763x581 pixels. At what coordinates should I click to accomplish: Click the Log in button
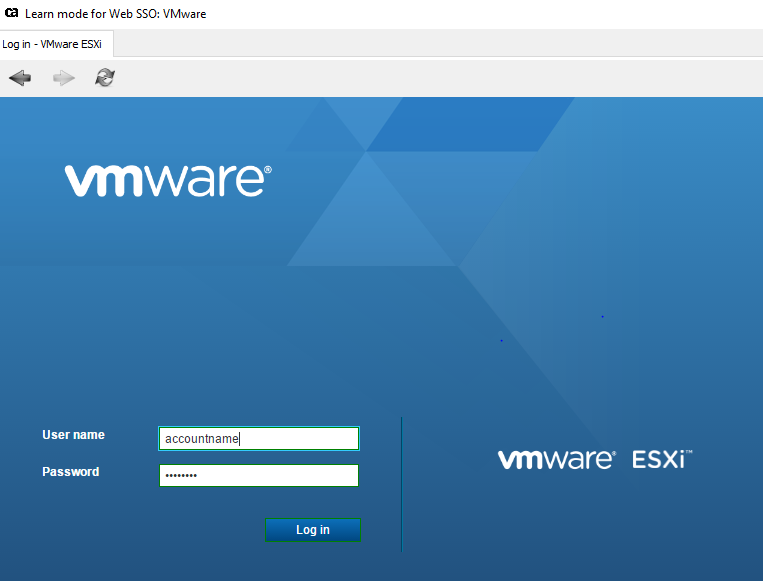point(313,529)
